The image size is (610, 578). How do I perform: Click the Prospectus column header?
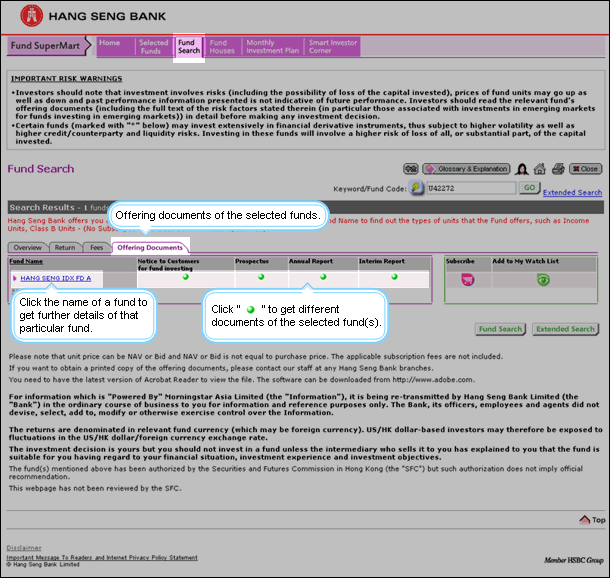(252, 261)
